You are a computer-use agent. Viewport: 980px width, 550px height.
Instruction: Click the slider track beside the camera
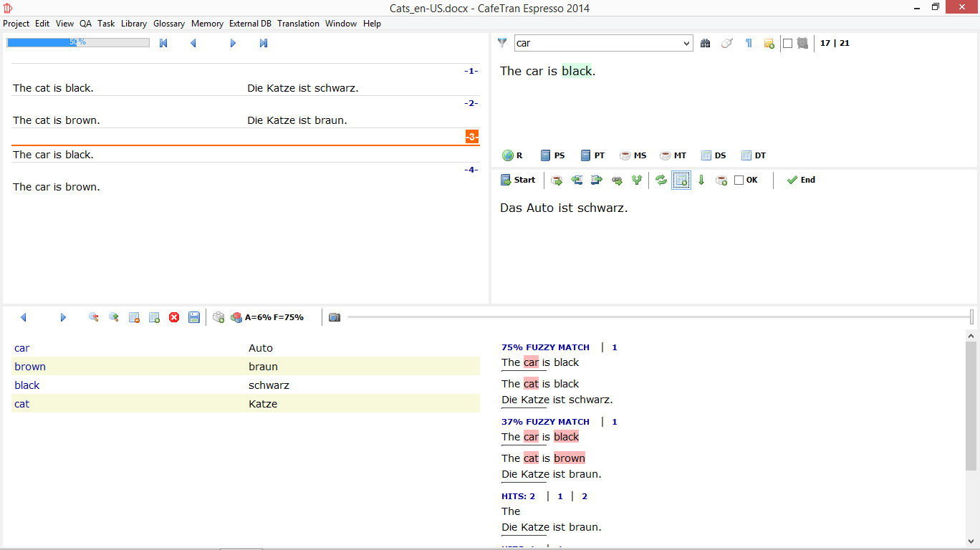[645, 317]
